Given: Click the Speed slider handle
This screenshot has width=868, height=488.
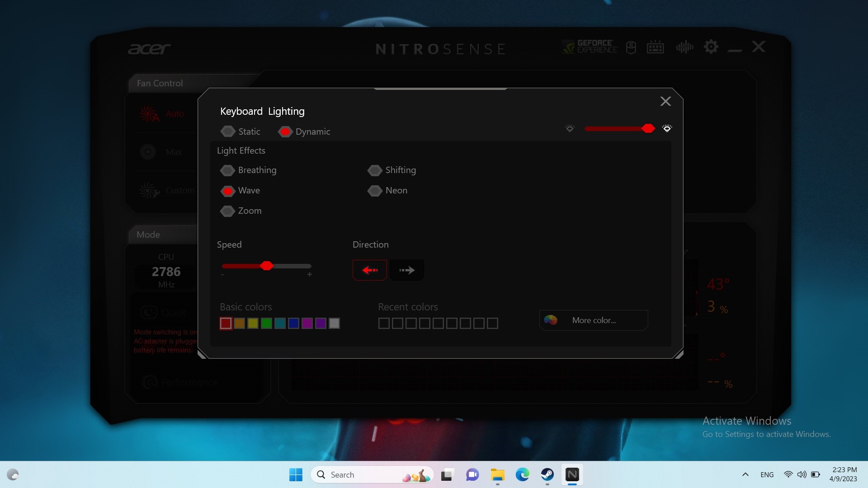Looking at the screenshot, I should [x=267, y=266].
